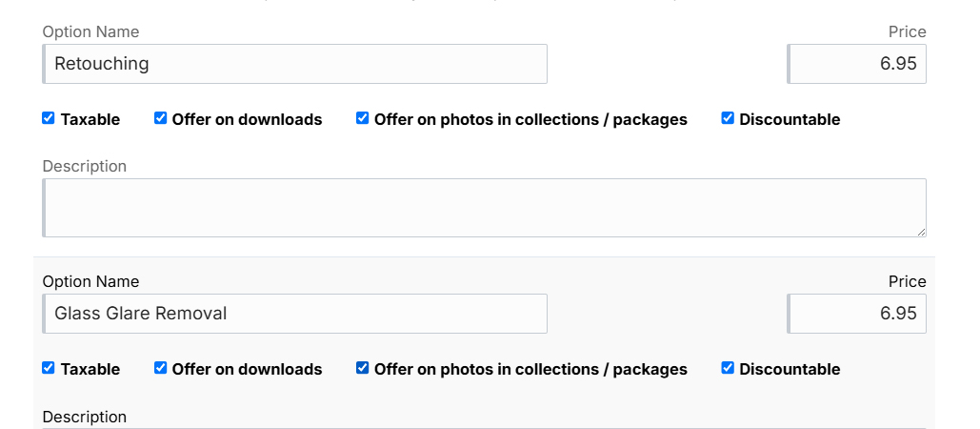Toggle Offer on downloads for Retouching
980x429 pixels.
pyautogui.click(x=161, y=118)
